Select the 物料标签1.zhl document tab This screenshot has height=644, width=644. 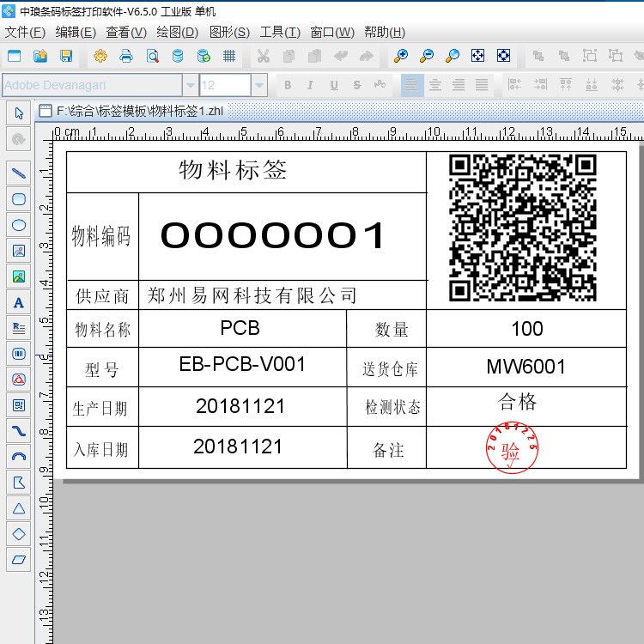(x=131, y=111)
